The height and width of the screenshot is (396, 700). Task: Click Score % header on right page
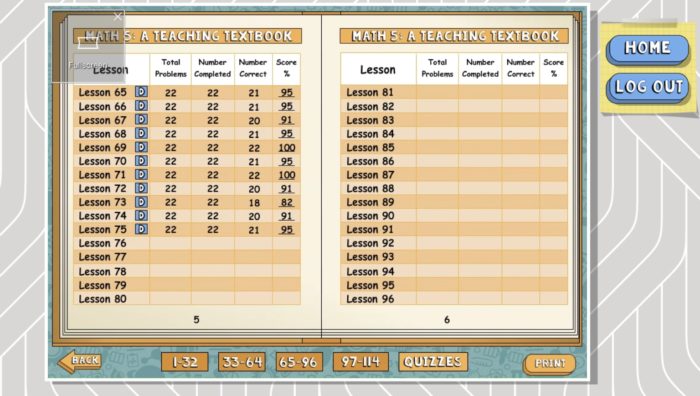(x=554, y=68)
